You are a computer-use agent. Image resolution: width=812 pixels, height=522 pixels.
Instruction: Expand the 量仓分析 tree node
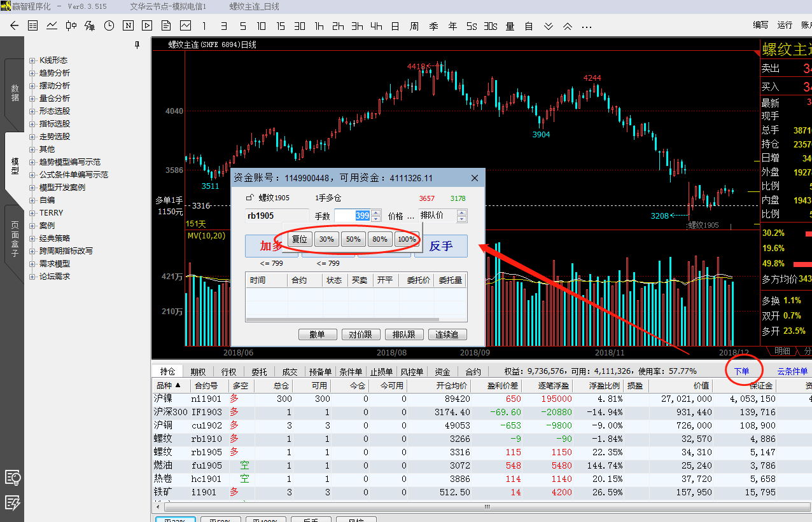click(32, 99)
